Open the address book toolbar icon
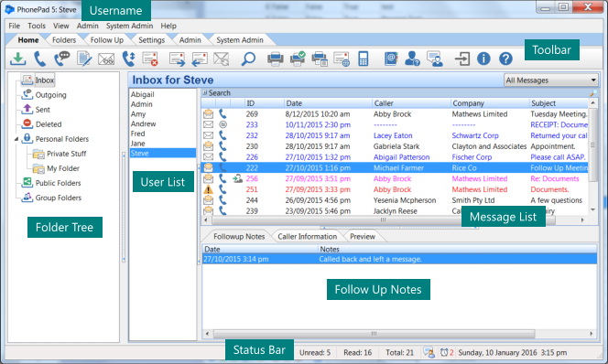Screen dimensions: 608x364 pyautogui.click(x=391, y=59)
